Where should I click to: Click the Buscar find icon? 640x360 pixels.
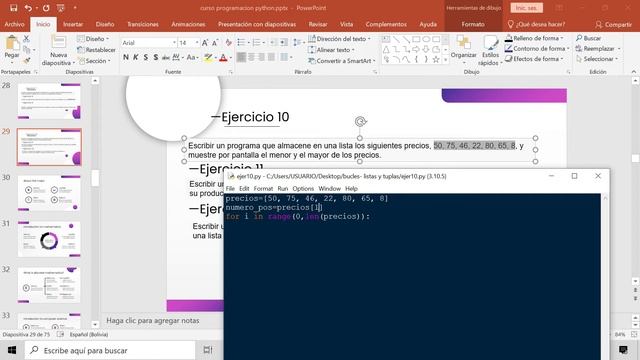pyautogui.click(x=588, y=38)
